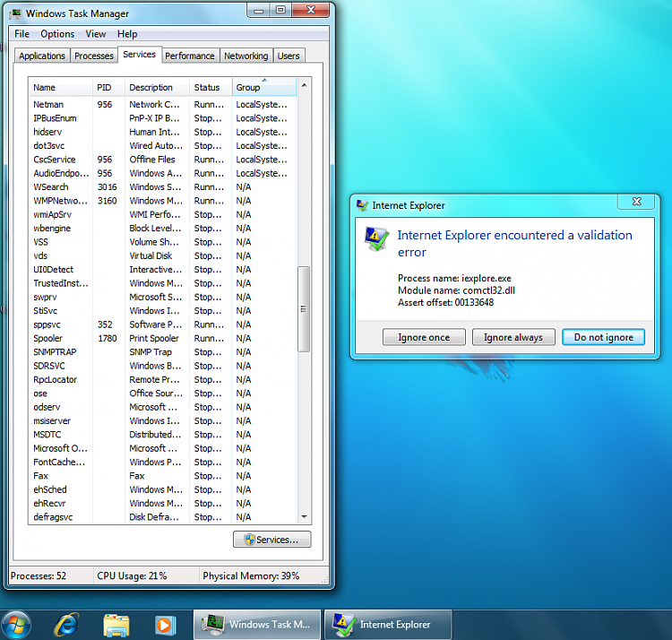Select the hidserv service
Viewport: 672px width, 640px height.
coord(163,132)
